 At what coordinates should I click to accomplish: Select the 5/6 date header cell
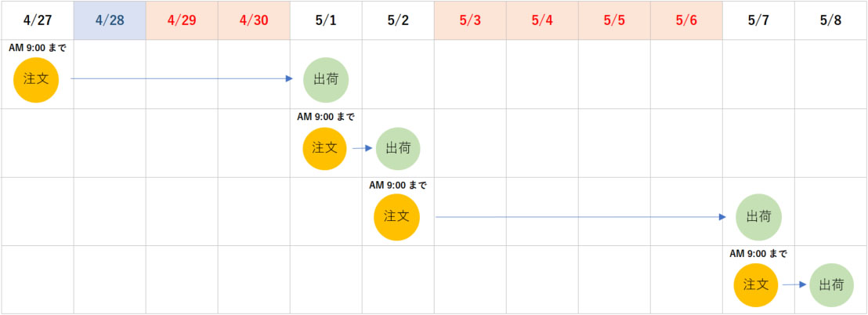686,20
